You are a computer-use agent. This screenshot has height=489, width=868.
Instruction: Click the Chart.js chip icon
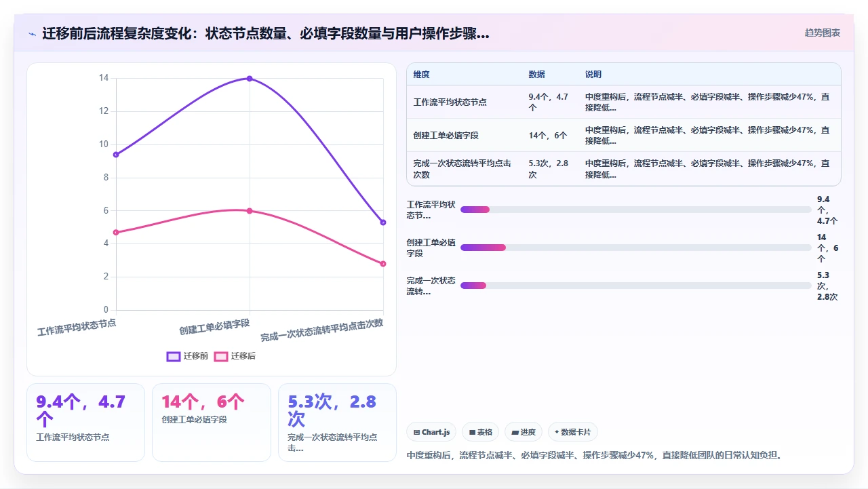pyautogui.click(x=416, y=432)
